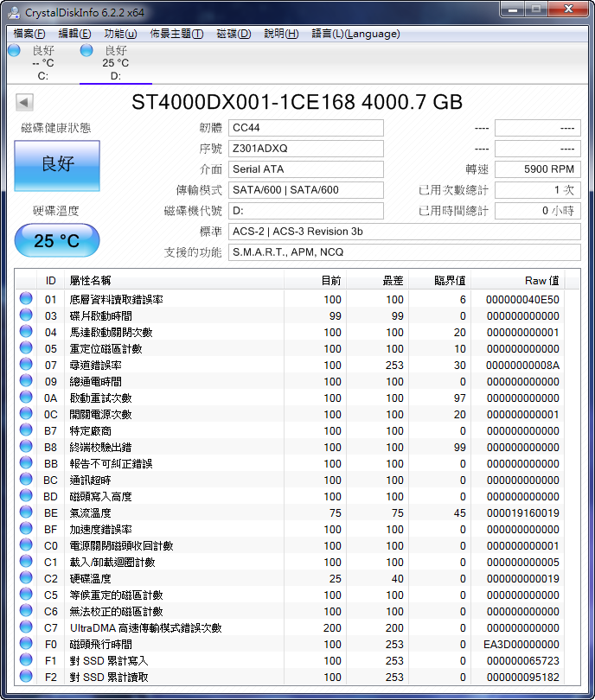
Task: Click status icon for attribute B8 終端校驗出錯
Action: point(26,446)
